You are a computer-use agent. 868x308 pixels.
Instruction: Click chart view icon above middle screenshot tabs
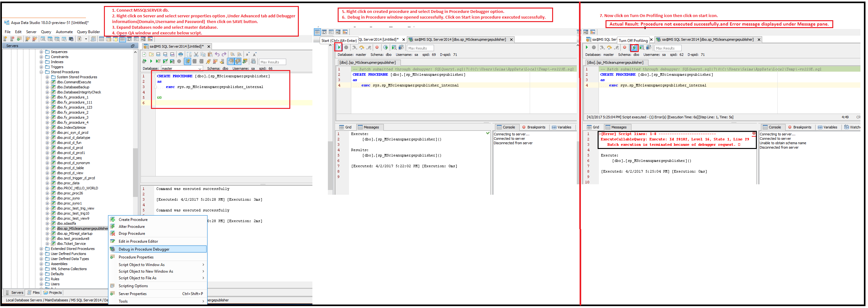345,32
